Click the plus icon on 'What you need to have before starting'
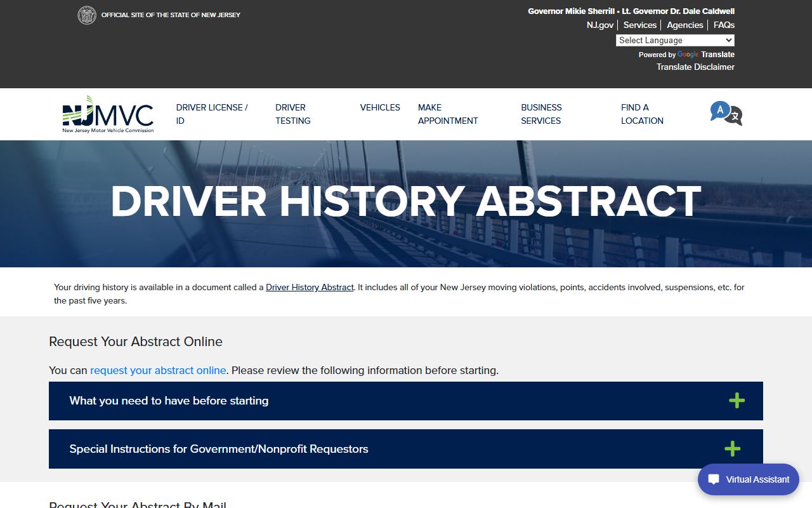 click(x=737, y=401)
